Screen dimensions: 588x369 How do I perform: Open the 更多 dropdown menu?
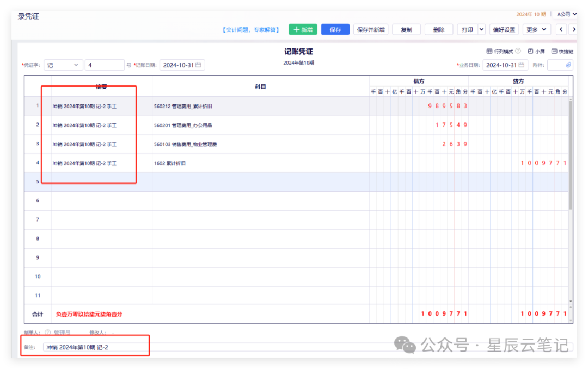536,29
